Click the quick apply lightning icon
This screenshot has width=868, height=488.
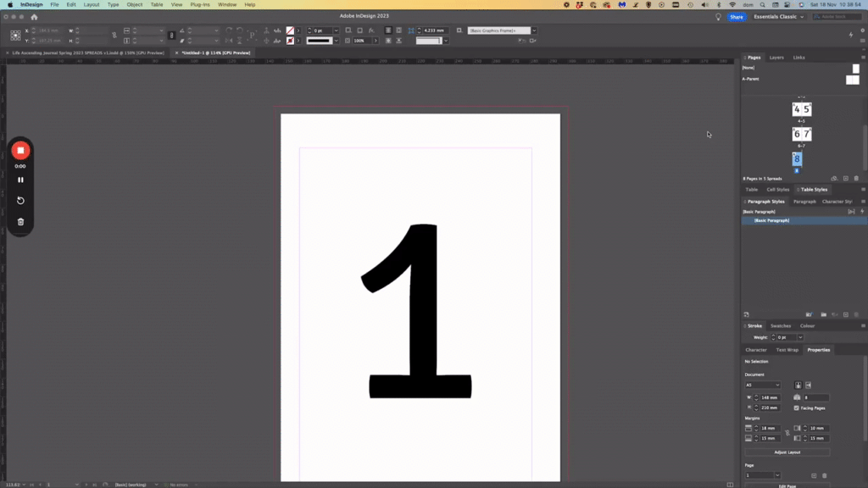(x=862, y=212)
